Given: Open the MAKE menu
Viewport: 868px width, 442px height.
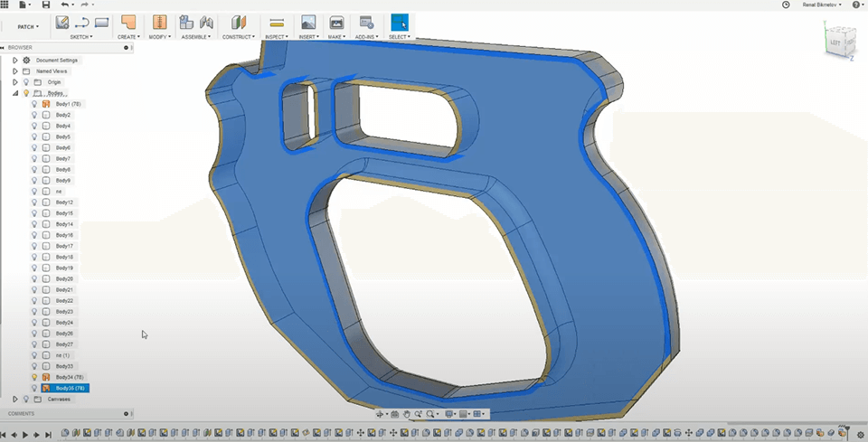Looking at the screenshot, I should 336,37.
